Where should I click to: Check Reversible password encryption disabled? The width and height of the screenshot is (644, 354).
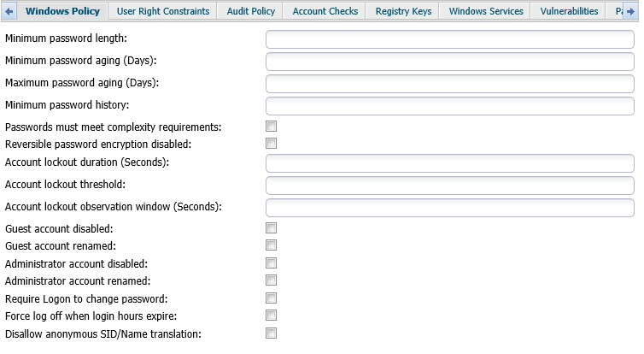[x=272, y=144]
